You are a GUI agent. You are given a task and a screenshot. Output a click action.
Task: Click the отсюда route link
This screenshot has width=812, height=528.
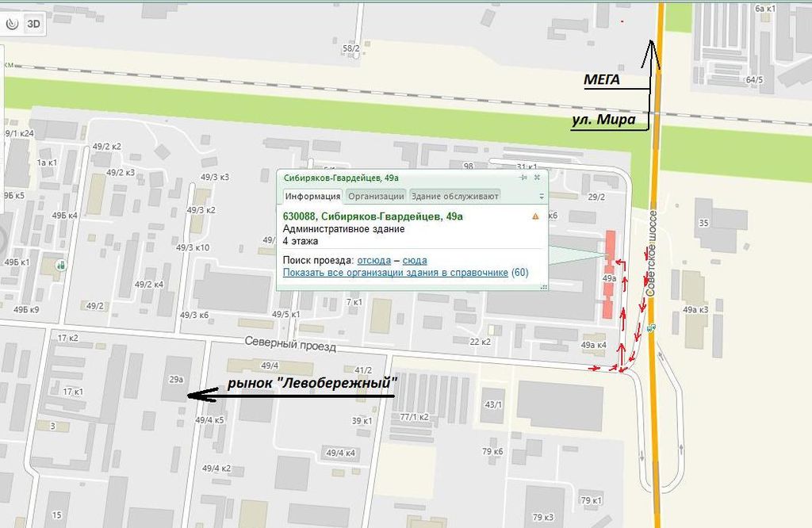373,260
